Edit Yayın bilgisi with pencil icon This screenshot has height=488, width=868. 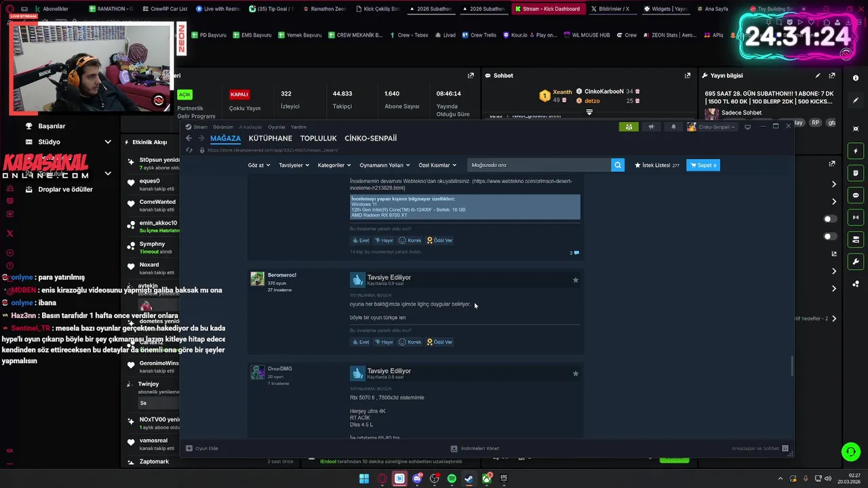pyautogui.click(x=818, y=76)
